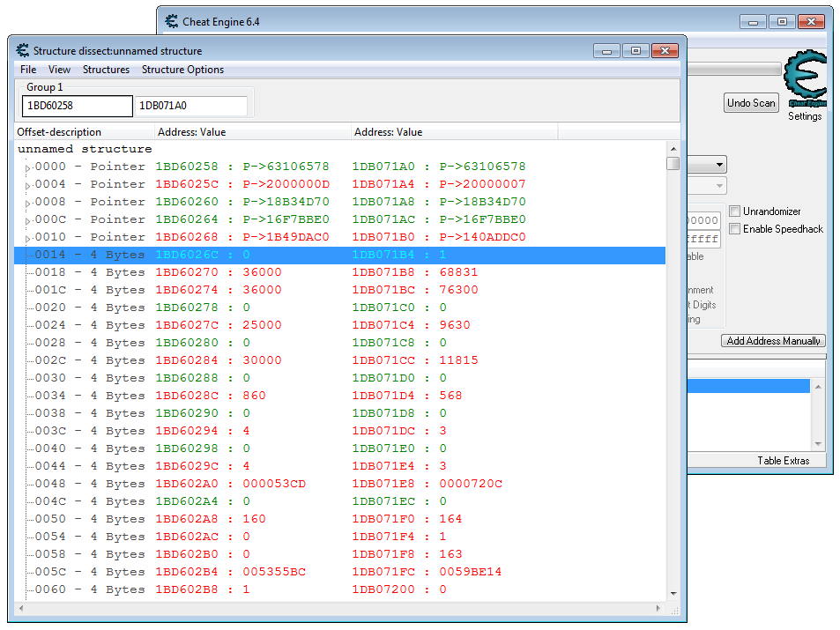Screen dimensions: 840x630
Task: Open the Structure Options menu
Action: (x=182, y=70)
